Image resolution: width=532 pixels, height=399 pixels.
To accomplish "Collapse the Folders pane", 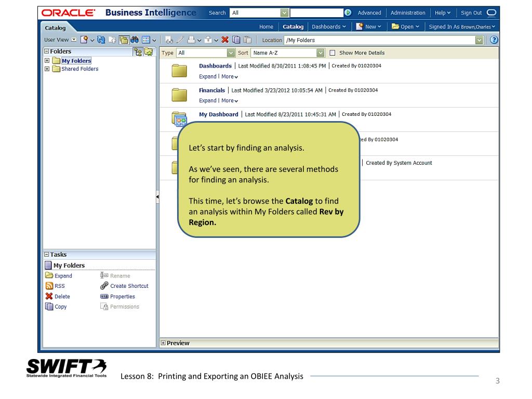I will pos(47,51).
